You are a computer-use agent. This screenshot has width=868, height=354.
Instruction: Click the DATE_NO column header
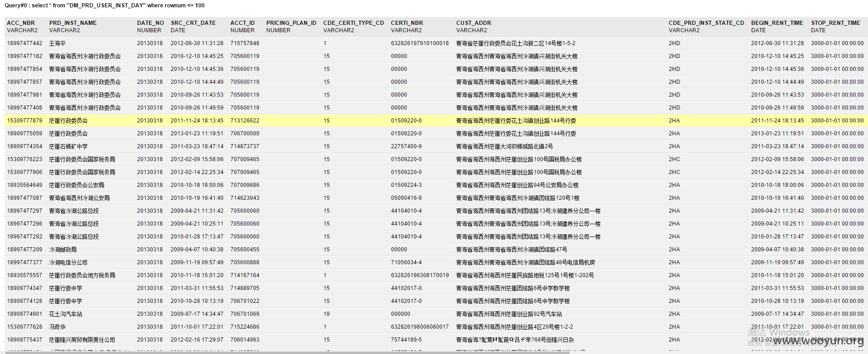[x=150, y=23]
